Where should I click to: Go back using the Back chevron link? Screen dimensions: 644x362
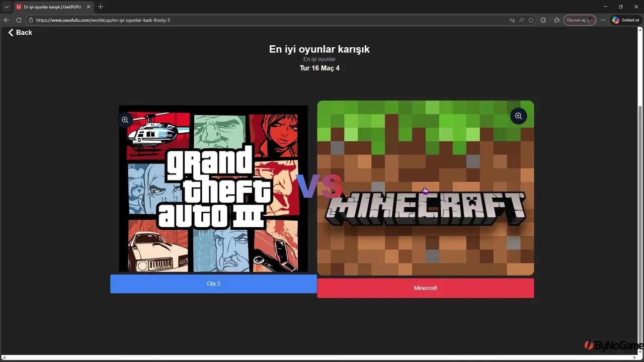point(20,33)
